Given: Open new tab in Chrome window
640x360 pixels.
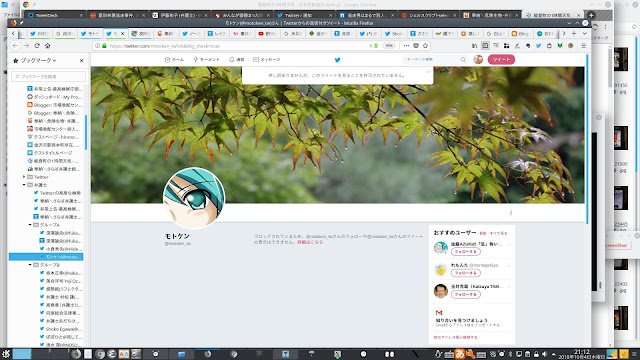Looking at the screenshot, I should coord(591,15).
